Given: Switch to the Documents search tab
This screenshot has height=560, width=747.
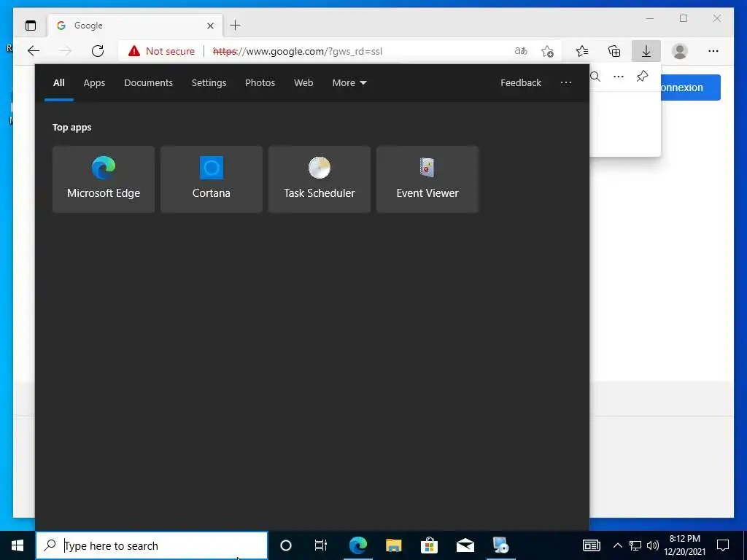Looking at the screenshot, I should 148,83.
